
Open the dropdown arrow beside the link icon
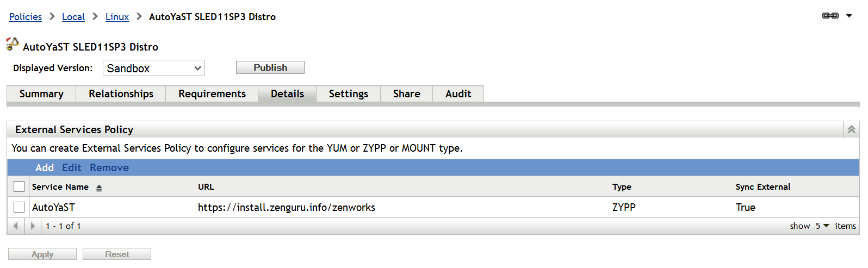point(849,16)
